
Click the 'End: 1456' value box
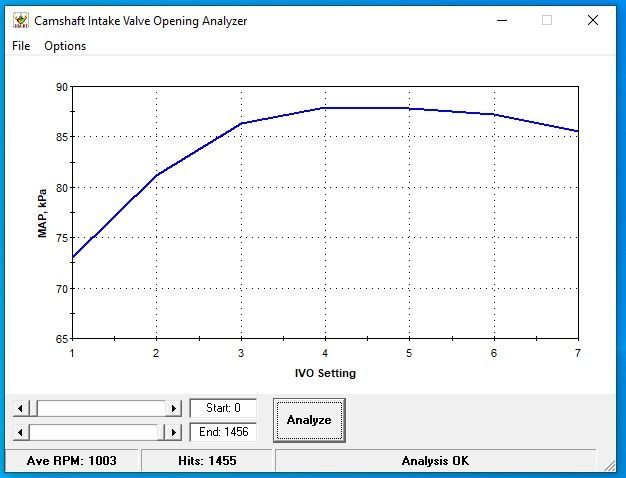(223, 432)
